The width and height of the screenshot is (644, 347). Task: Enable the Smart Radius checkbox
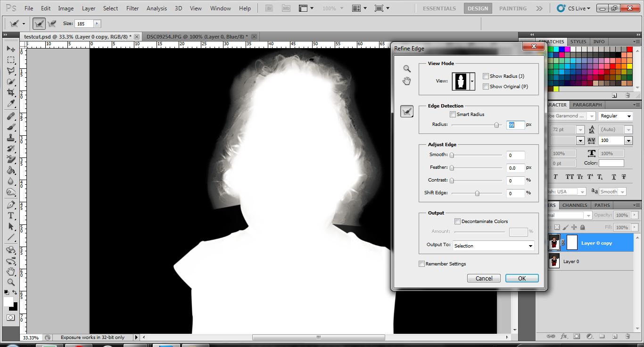(x=453, y=114)
